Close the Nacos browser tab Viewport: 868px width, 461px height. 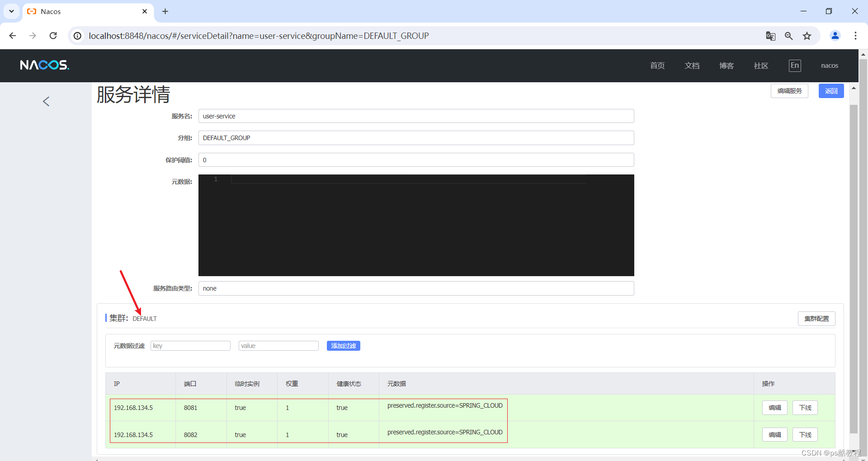click(x=145, y=11)
